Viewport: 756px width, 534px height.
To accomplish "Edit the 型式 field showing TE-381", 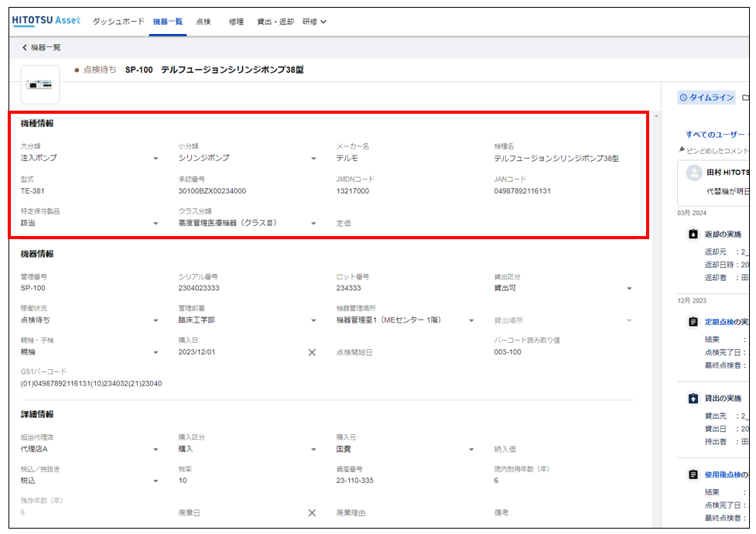I will (x=90, y=191).
